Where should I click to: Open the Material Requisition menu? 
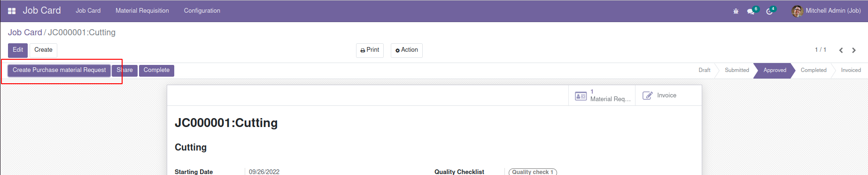pyautogui.click(x=142, y=11)
